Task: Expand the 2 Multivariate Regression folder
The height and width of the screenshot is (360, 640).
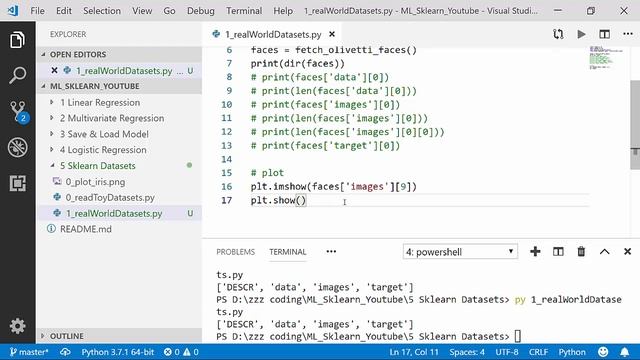Action: pyautogui.click(x=111, y=118)
